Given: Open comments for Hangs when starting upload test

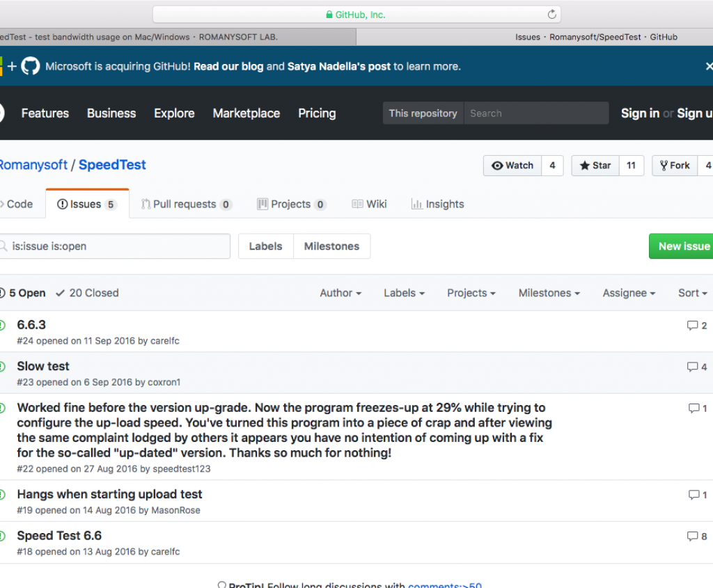Looking at the screenshot, I should (x=698, y=495).
